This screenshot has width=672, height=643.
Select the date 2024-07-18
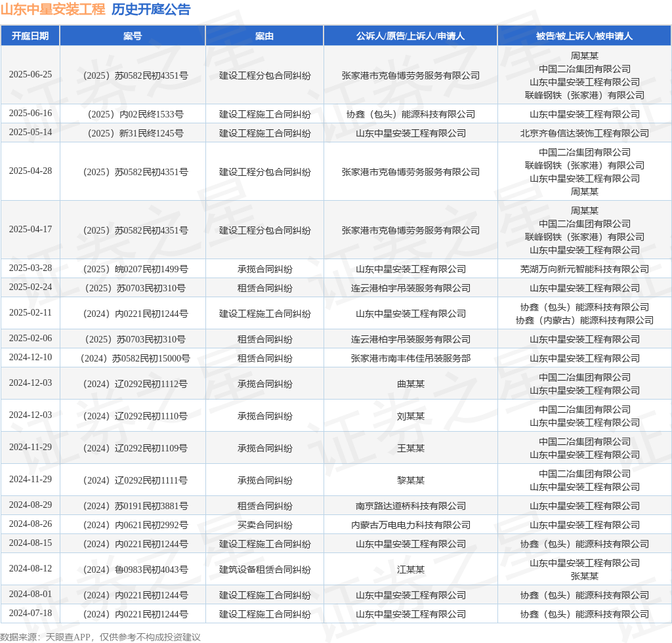[30, 613]
